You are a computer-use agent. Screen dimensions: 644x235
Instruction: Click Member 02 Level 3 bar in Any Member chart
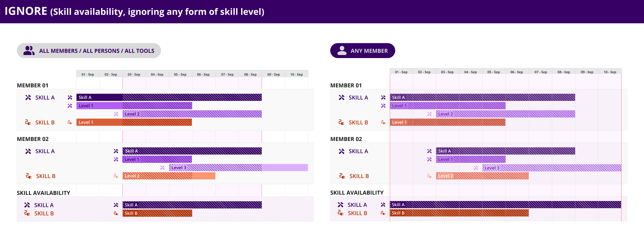551,168
